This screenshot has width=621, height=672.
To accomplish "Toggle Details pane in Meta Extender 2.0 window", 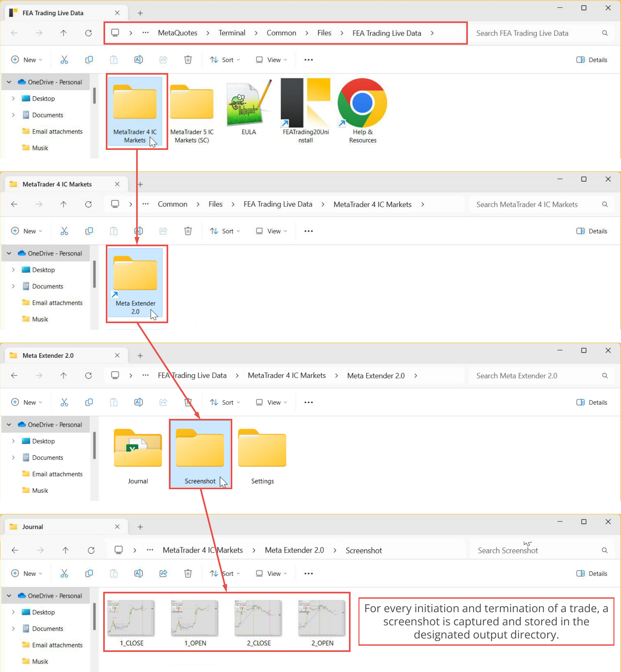I will 592,402.
